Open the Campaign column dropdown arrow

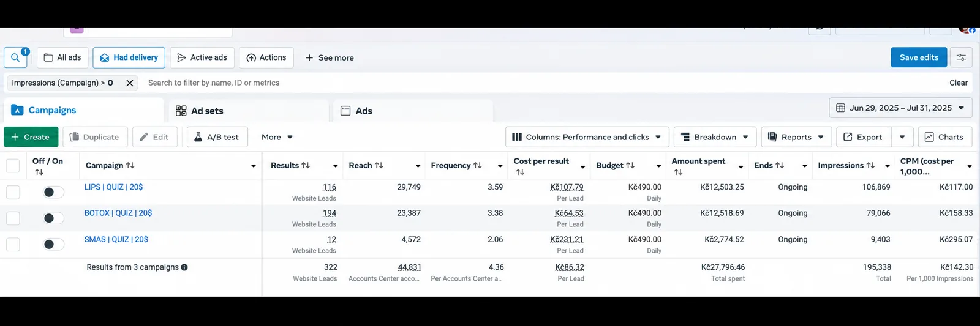(x=254, y=166)
